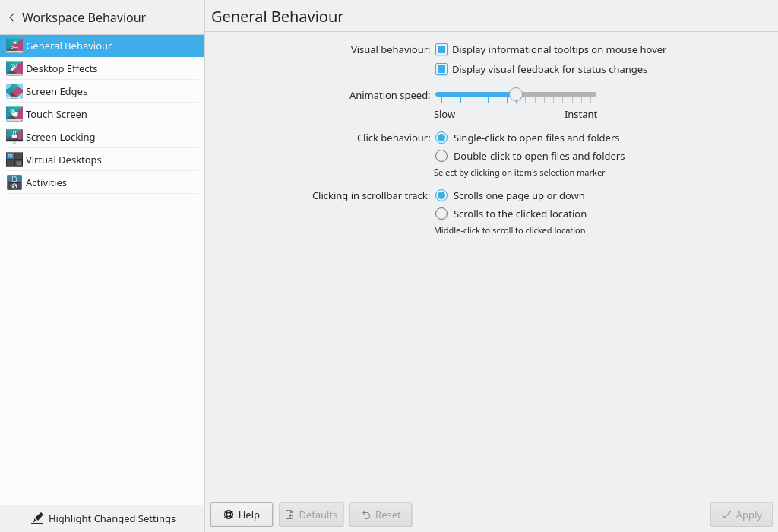
Task: Click the Animation speed slider handle
Action: pos(516,94)
